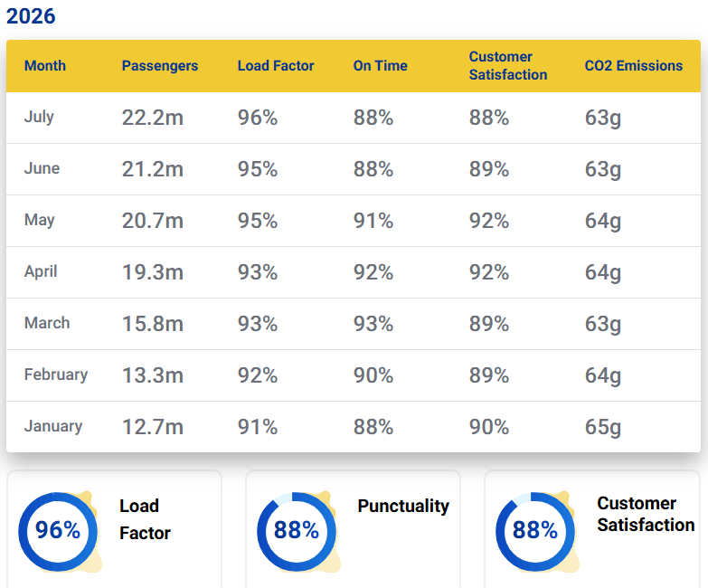Click the Load Factor card label

point(145,519)
